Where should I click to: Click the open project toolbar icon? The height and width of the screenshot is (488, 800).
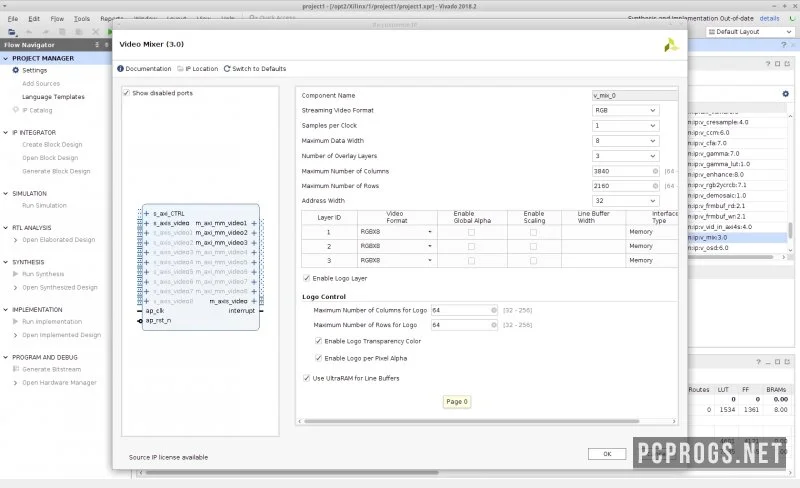point(12,32)
